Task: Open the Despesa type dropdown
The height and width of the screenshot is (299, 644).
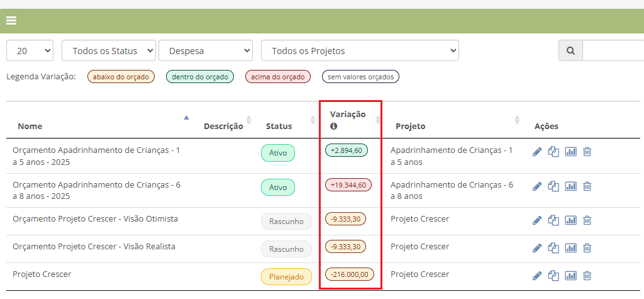Action: pyautogui.click(x=206, y=51)
